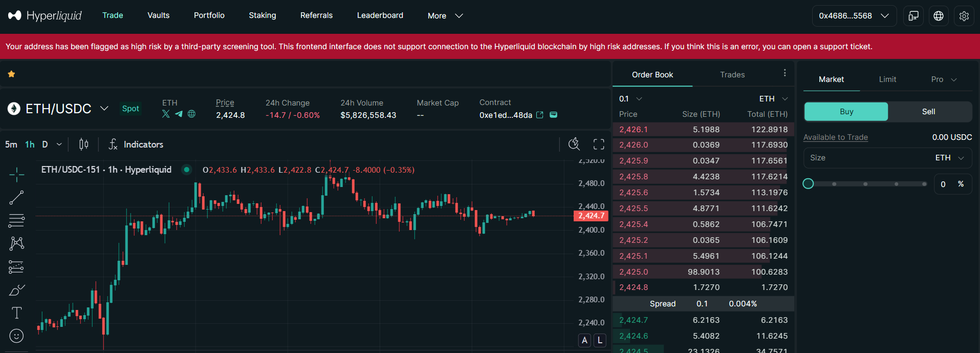Viewport: 980px width, 353px height.
Task: Toggle fullscreen chart mode
Action: [x=599, y=144]
